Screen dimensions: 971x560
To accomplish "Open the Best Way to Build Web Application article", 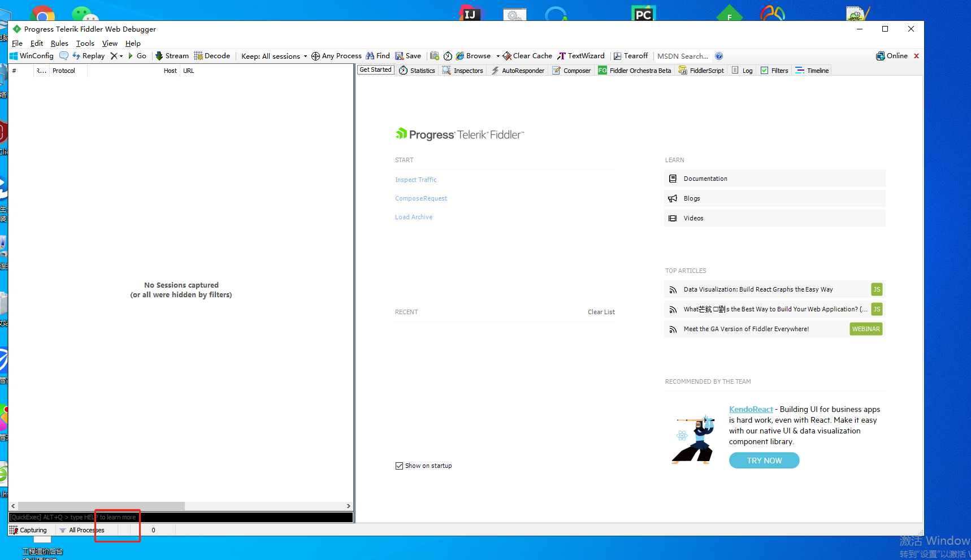I will (774, 309).
